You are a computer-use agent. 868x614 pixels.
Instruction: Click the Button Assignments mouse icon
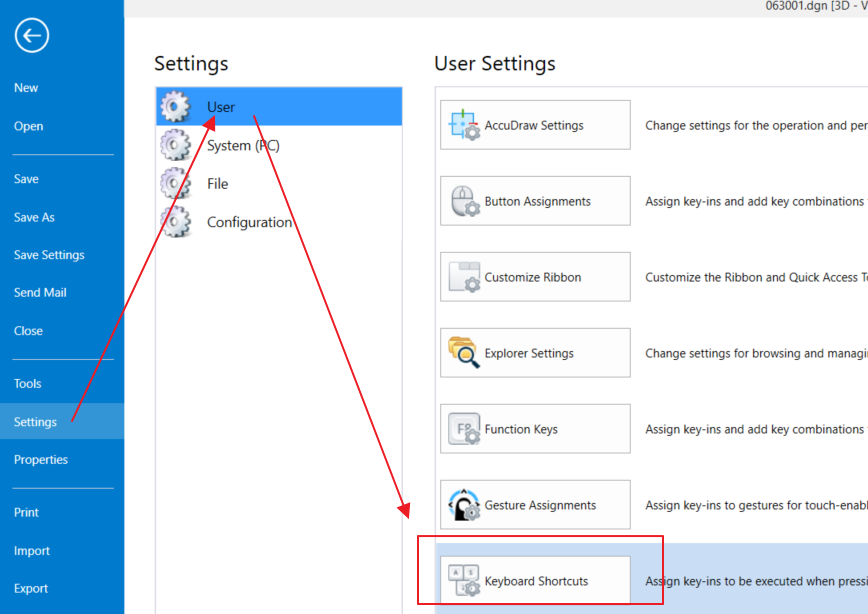[464, 201]
